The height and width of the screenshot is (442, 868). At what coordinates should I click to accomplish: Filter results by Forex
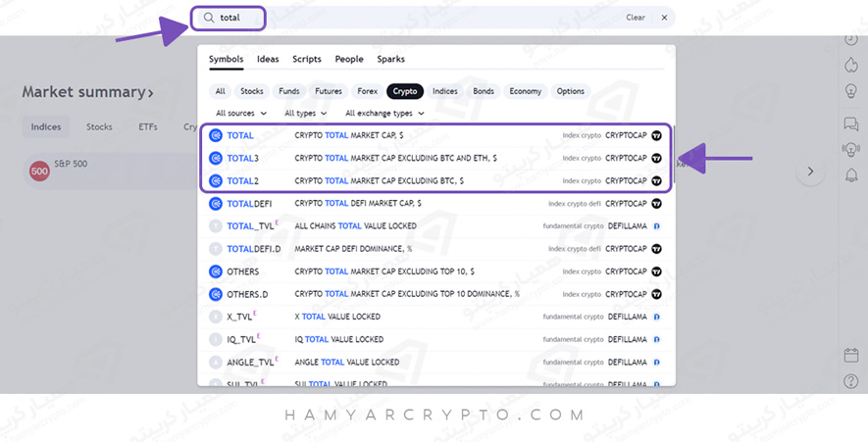(x=368, y=91)
